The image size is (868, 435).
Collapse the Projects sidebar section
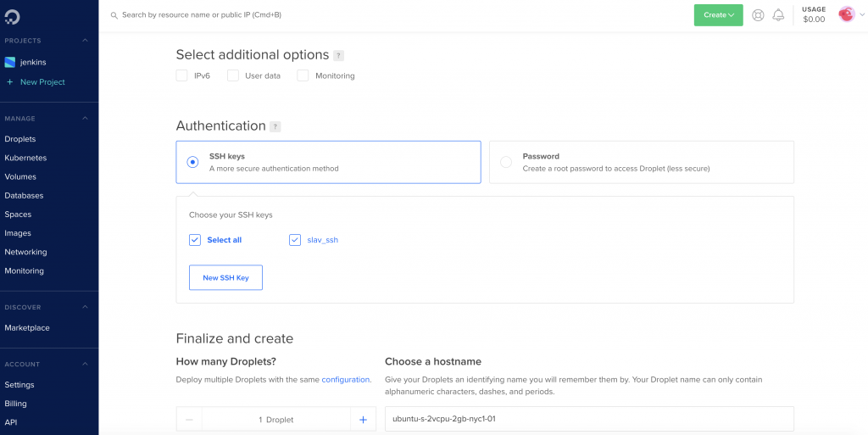click(x=86, y=41)
